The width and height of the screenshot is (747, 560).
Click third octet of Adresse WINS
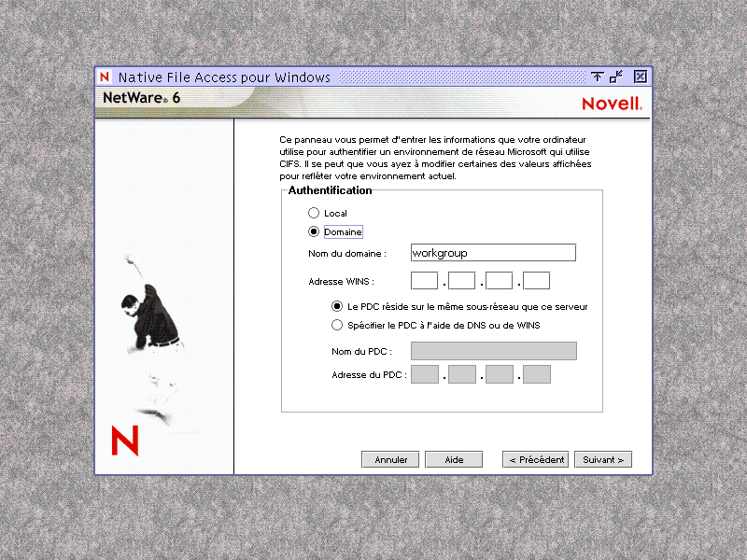(499, 281)
